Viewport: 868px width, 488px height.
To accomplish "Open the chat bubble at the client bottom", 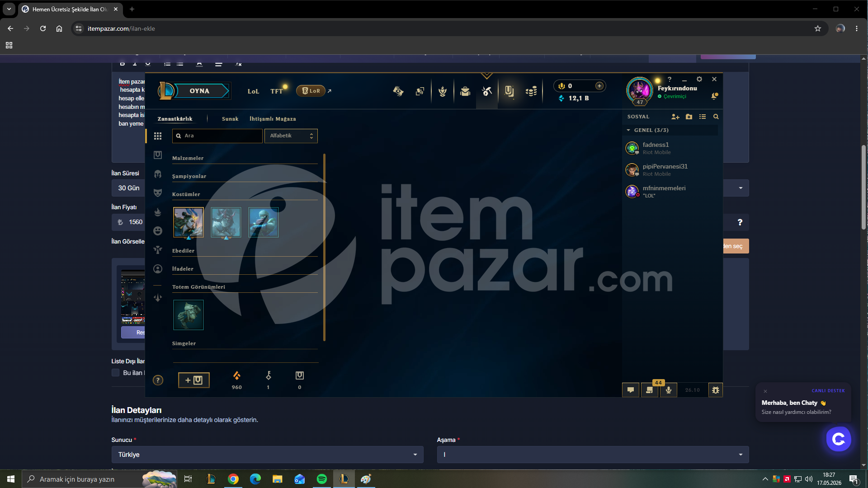I will [x=631, y=390].
